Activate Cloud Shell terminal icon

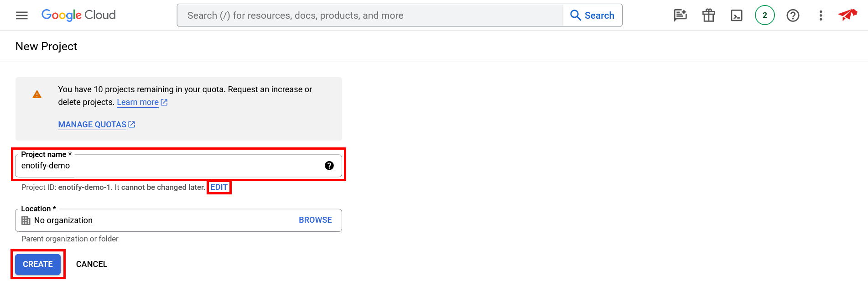click(x=737, y=16)
